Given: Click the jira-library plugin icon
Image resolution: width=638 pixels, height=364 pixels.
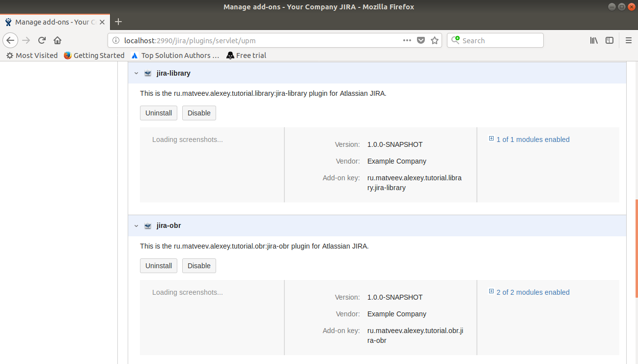Looking at the screenshot, I should 147,73.
